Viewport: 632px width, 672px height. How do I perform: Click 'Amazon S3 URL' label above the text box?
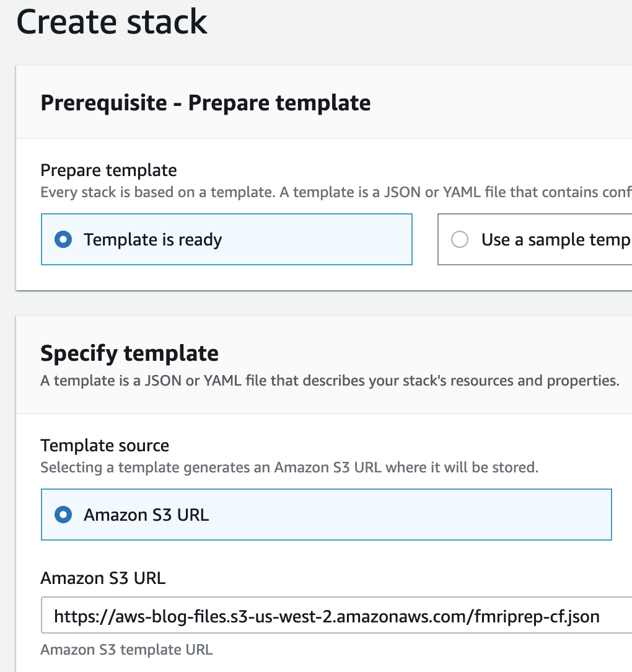tap(103, 578)
